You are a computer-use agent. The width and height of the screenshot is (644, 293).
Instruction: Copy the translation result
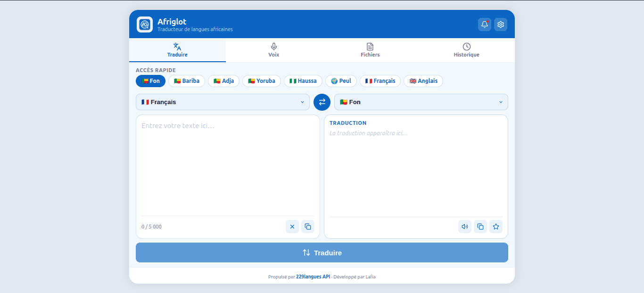pos(480,227)
